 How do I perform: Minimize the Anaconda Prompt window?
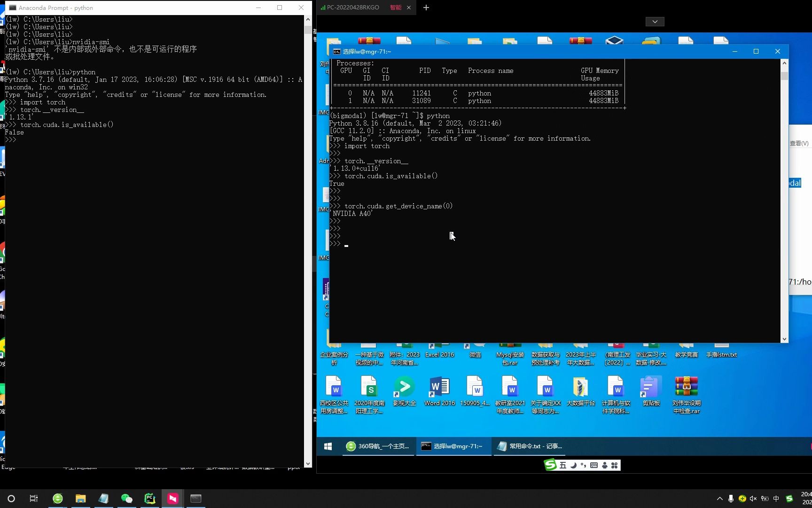pos(258,8)
